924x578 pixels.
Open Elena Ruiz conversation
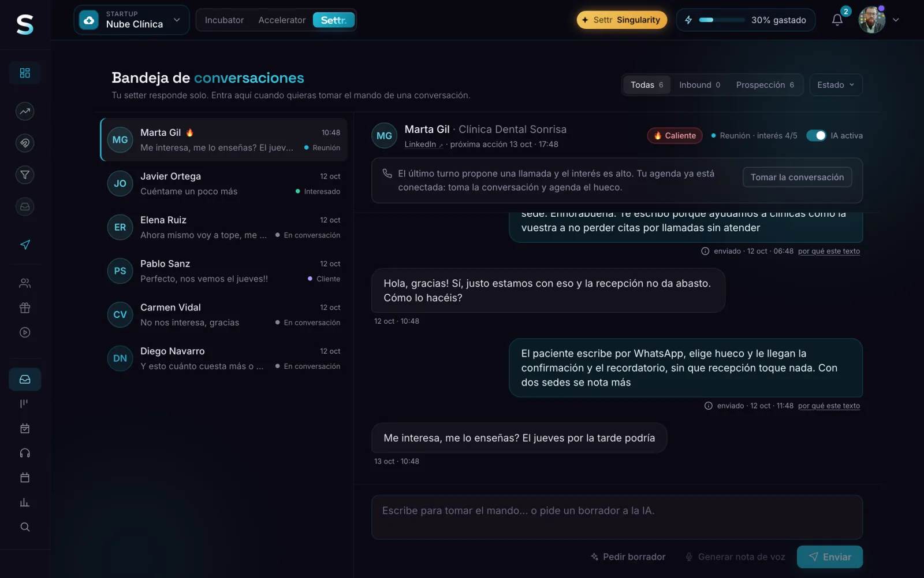tap(224, 227)
